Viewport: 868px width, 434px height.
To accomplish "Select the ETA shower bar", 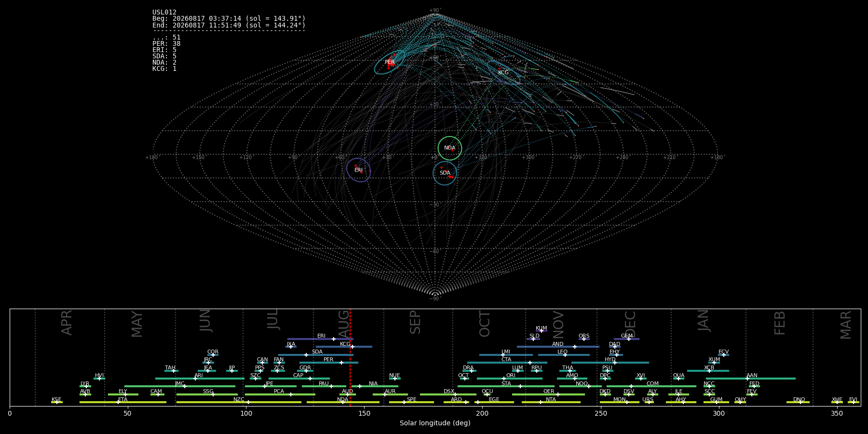I will 123,402.
